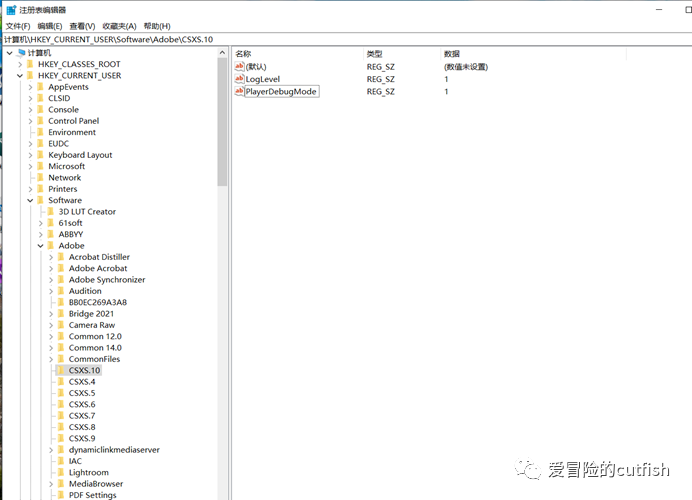Click the 计算机 computer icon in tree
The image size is (692, 500).
[x=21, y=53]
